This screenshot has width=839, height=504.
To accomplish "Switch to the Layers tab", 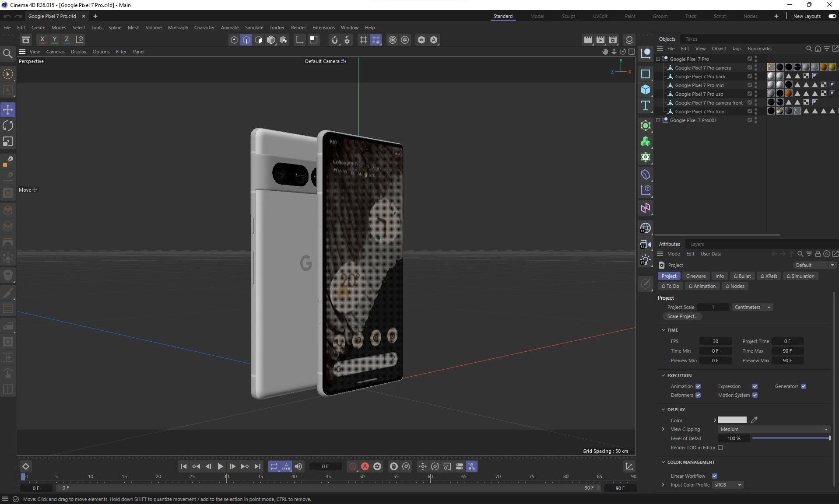I will 697,244.
